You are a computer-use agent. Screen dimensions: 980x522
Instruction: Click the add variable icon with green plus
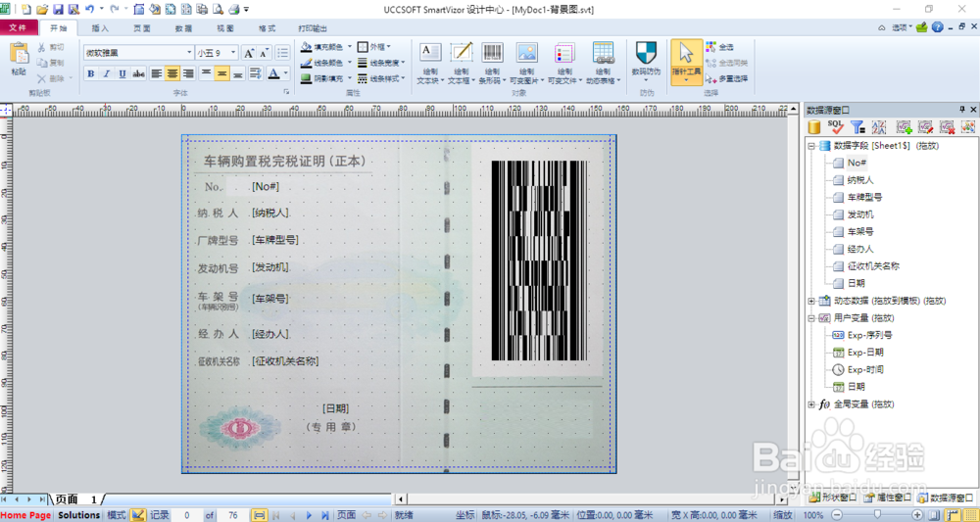pos(905,127)
